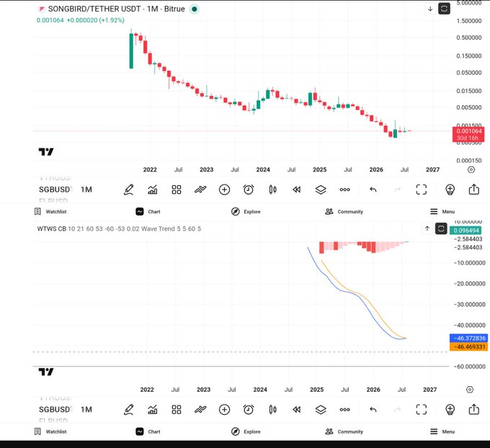
Task: Tap blue -46.372836 value label
Action: pos(469,338)
